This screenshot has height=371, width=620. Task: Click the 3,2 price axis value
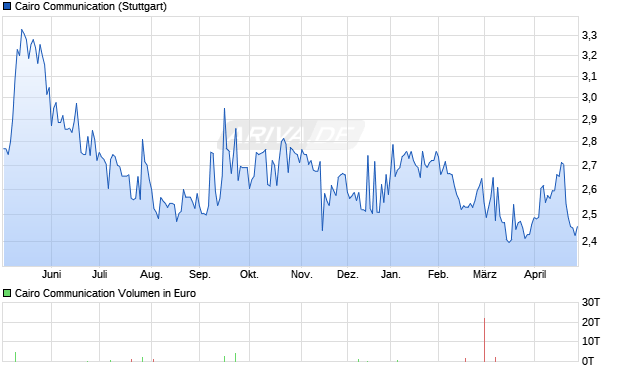click(589, 55)
